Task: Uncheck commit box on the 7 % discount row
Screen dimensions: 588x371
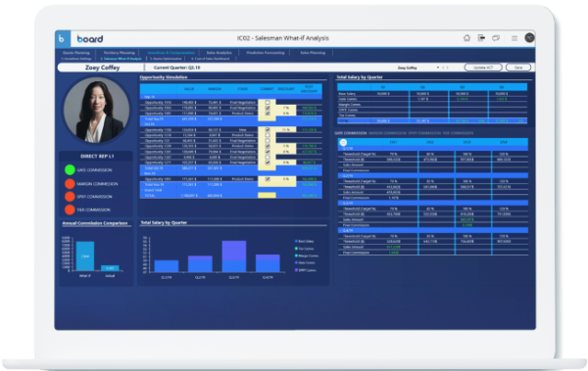Action: [x=268, y=108]
